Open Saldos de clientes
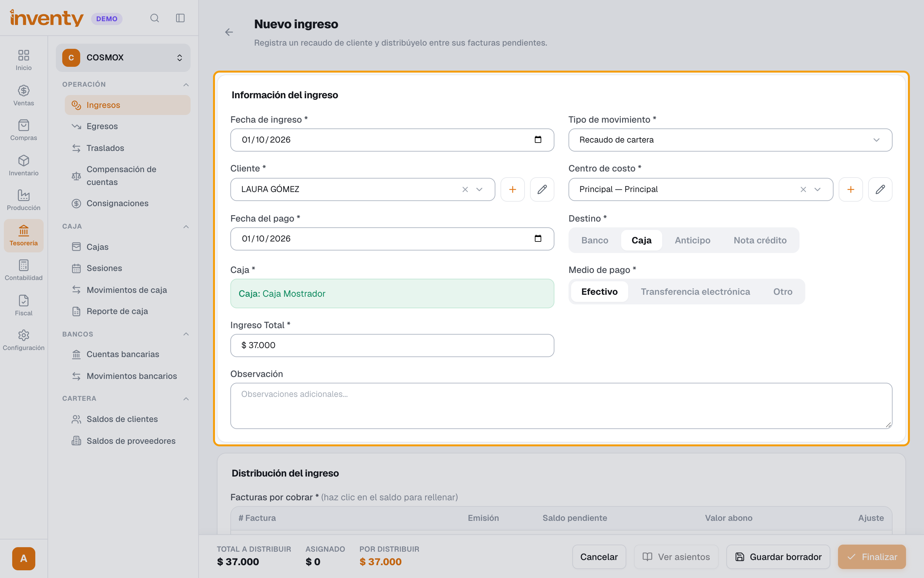 127,419
